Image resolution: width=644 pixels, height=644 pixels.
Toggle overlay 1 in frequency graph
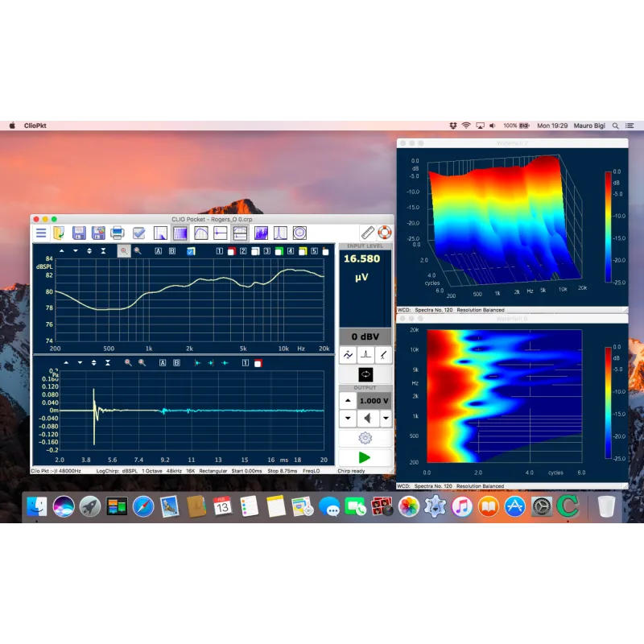click(x=220, y=251)
